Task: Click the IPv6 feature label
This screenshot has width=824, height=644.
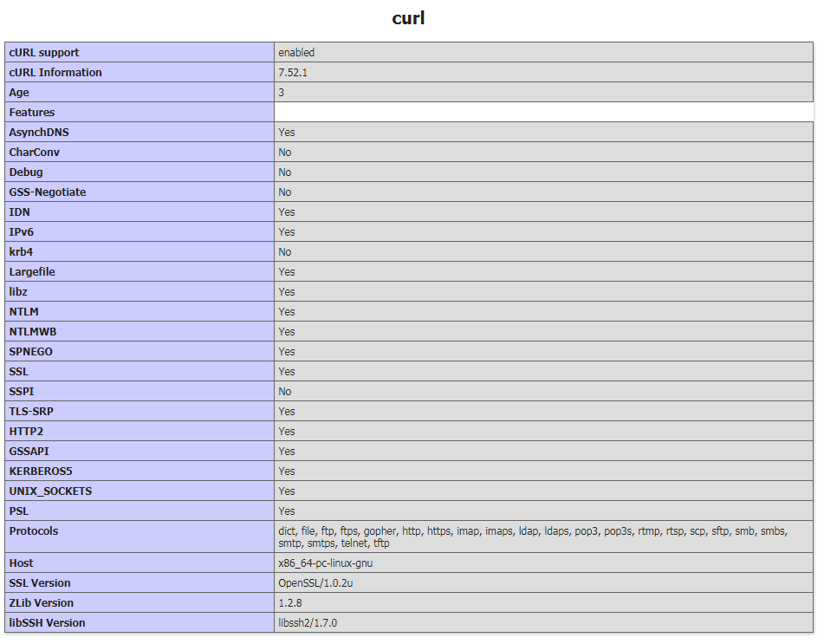Action: point(22,232)
